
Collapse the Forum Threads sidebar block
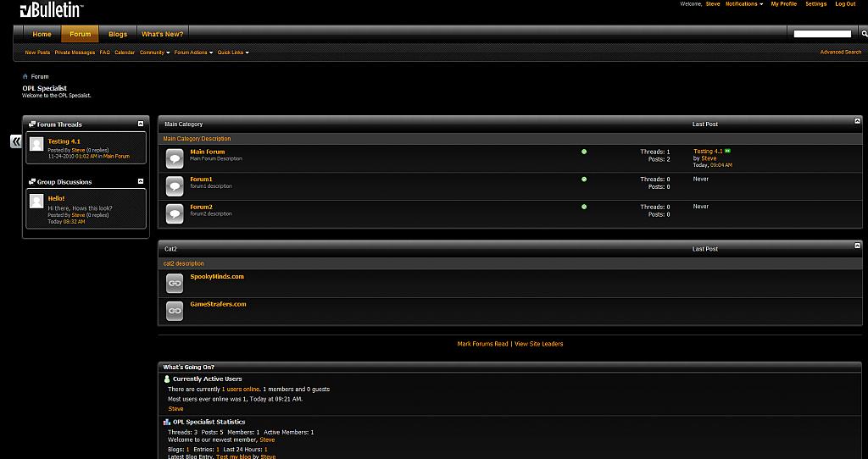click(x=141, y=124)
